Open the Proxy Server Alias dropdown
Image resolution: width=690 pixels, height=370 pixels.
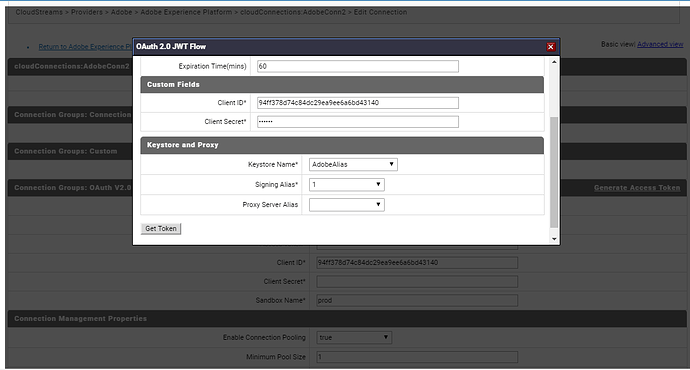click(x=347, y=205)
